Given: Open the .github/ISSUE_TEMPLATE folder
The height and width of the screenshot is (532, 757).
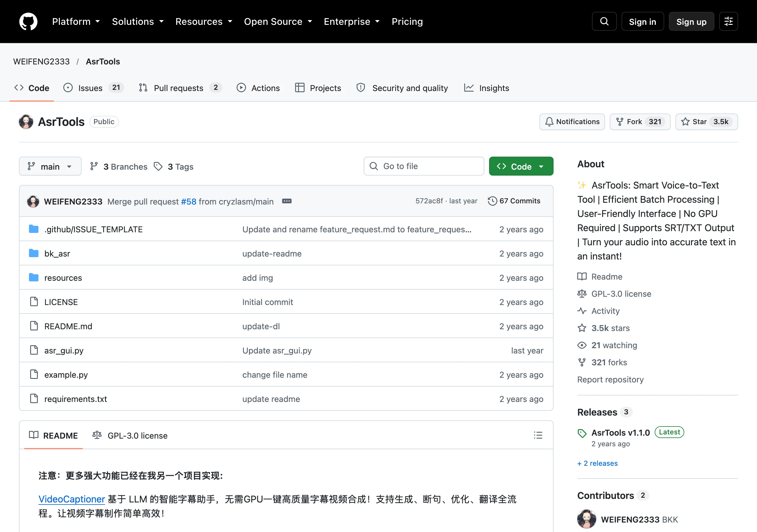Looking at the screenshot, I should 93,229.
